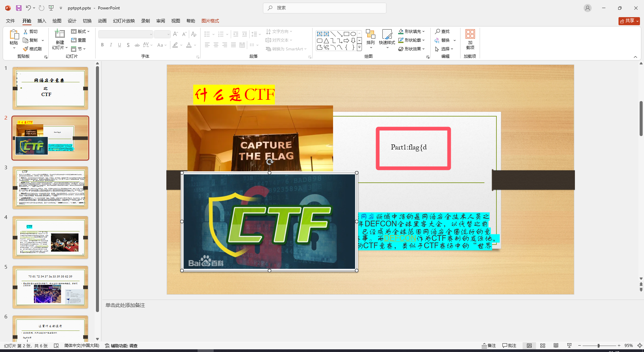This screenshot has height=352, width=644.
Task: Click the Save icon in title bar
Action: (19, 8)
